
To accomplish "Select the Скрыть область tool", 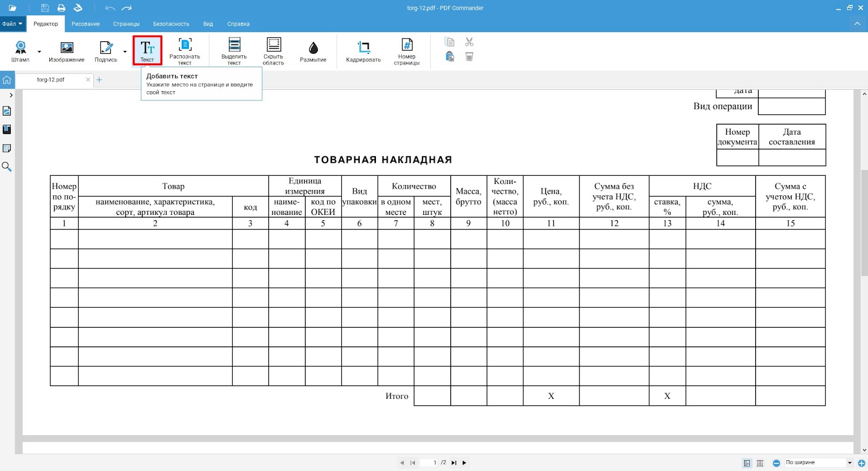I will 273,52.
